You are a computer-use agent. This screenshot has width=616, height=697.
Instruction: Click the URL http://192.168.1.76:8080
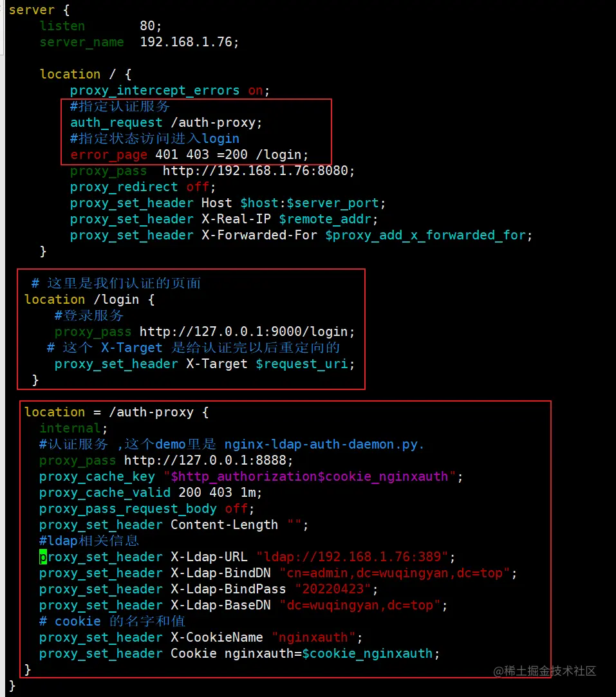(x=256, y=171)
